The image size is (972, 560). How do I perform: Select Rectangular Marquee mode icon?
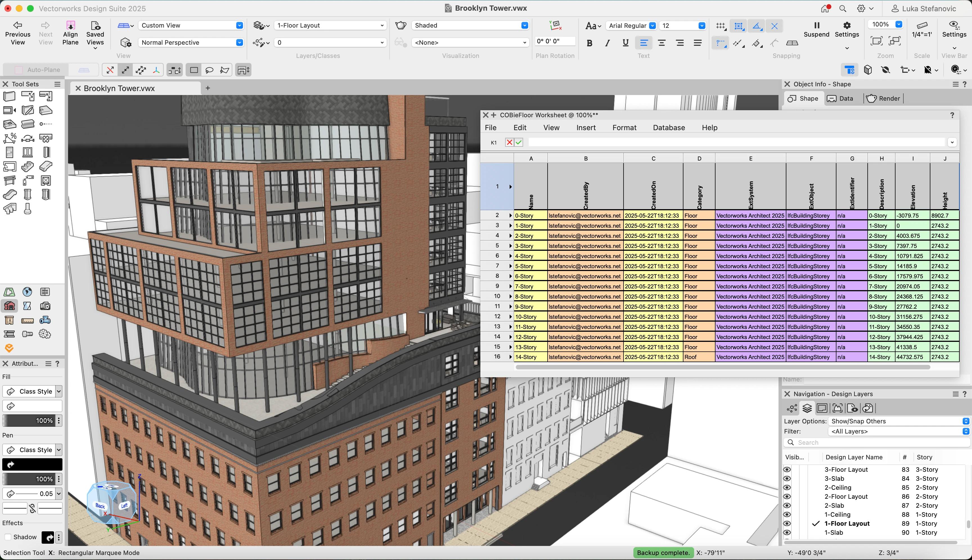(x=194, y=70)
